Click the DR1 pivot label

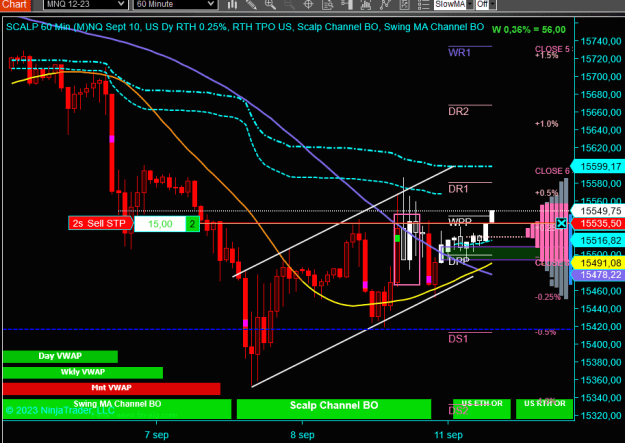[x=458, y=189]
